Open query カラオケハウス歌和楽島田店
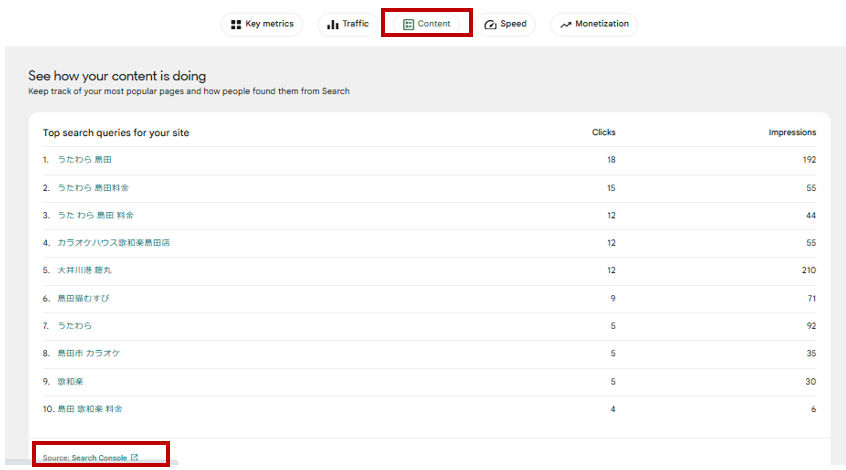The width and height of the screenshot is (846, 470). tap(113, 243)
